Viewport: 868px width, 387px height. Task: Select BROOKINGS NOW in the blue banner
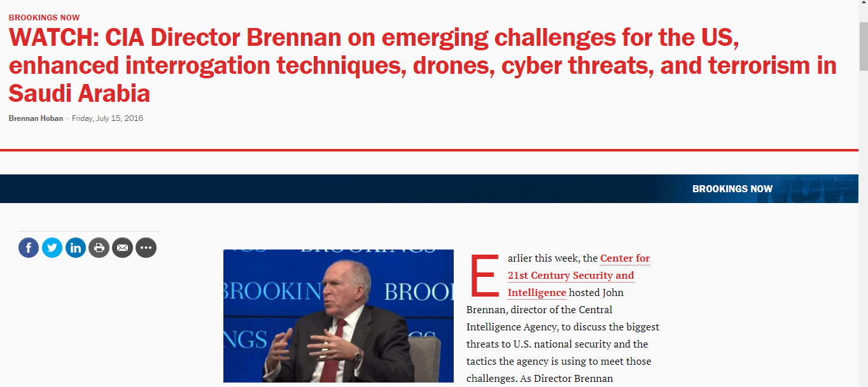[732, 188]
